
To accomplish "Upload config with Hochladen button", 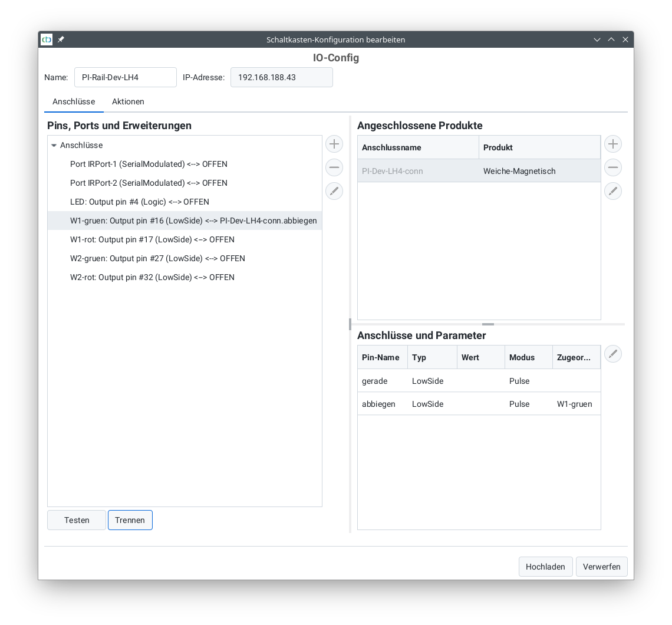I will click(x=545, y=567).
